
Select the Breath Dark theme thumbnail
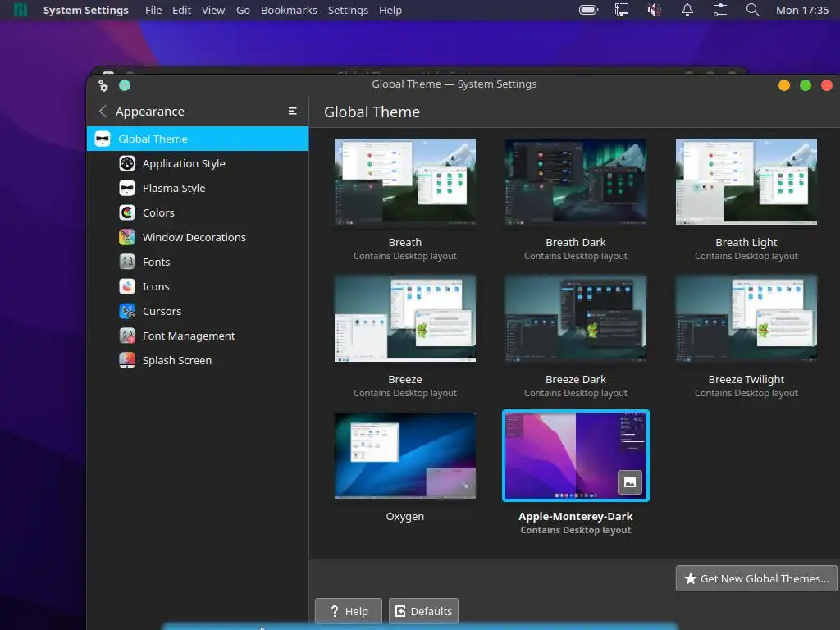[576, 181]
